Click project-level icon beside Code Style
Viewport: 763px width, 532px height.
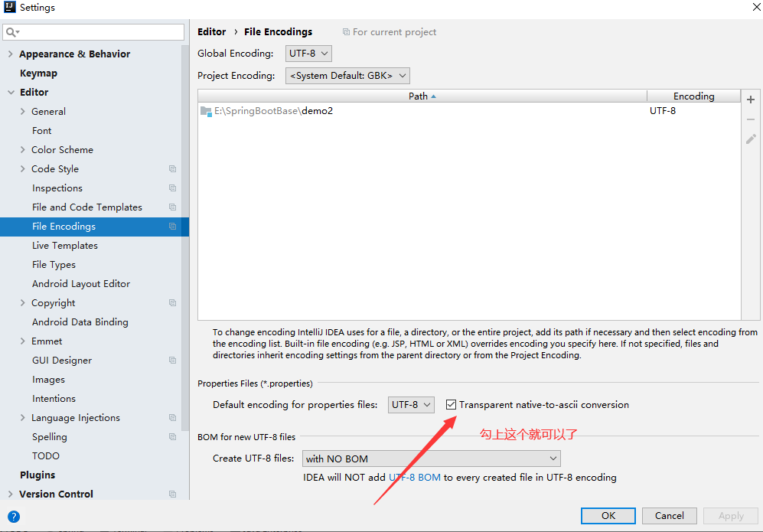(x=172, y=169)
